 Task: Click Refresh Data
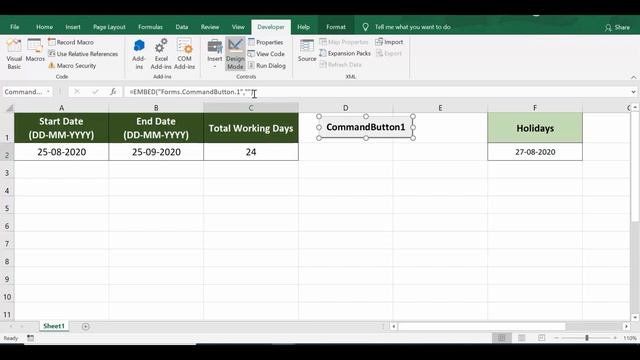click(x=341, y=64)
